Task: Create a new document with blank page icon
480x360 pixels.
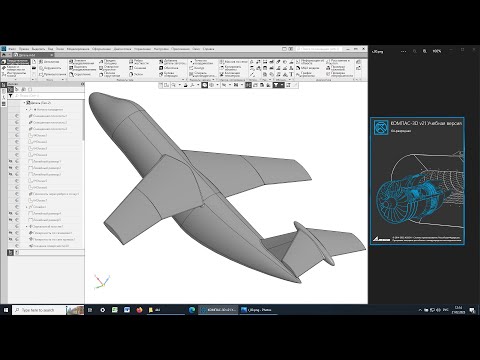Action: [x=34, y=62]
